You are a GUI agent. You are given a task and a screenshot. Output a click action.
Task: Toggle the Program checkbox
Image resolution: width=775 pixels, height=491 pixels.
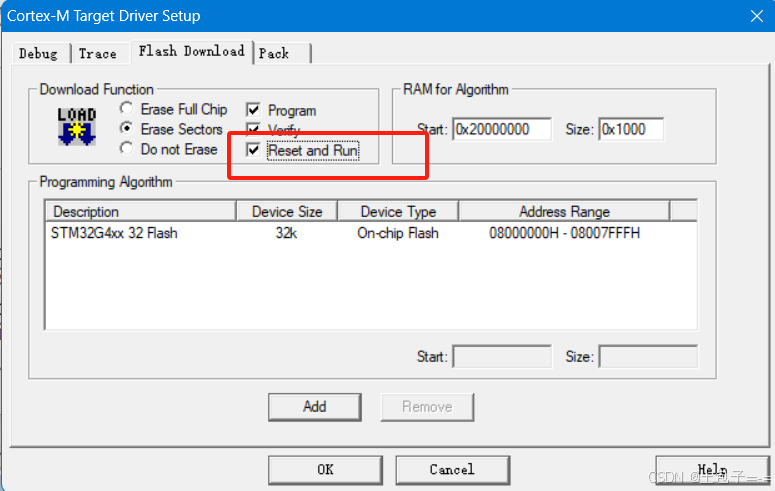(x=254, y=110)
